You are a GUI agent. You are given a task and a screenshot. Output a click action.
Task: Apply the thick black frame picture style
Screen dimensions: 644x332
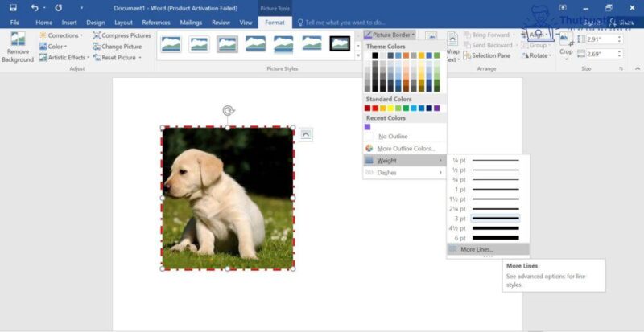(340, 43)
